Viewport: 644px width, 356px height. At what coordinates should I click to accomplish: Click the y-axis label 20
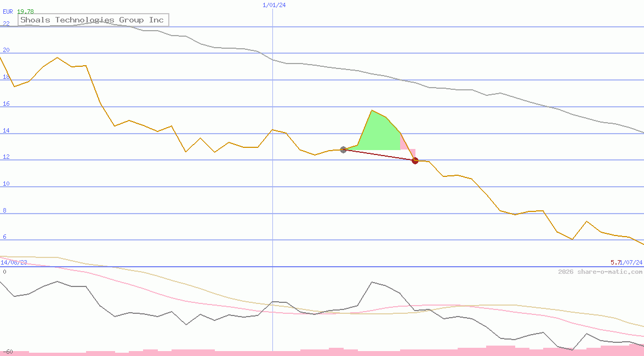click(x=6, y=50)
